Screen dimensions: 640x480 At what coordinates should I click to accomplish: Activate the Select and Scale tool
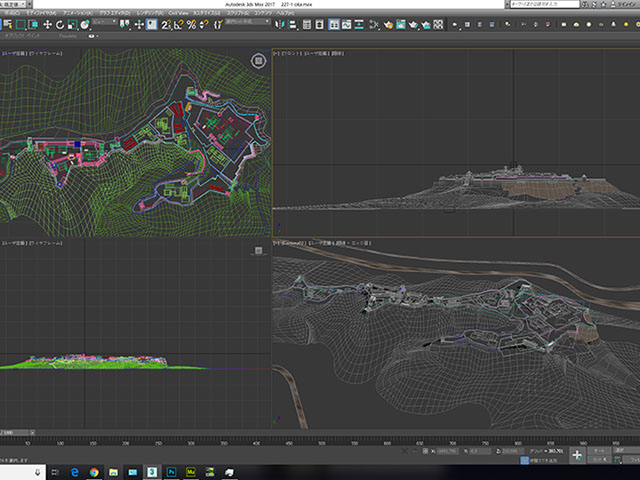[x=72, y=25]
